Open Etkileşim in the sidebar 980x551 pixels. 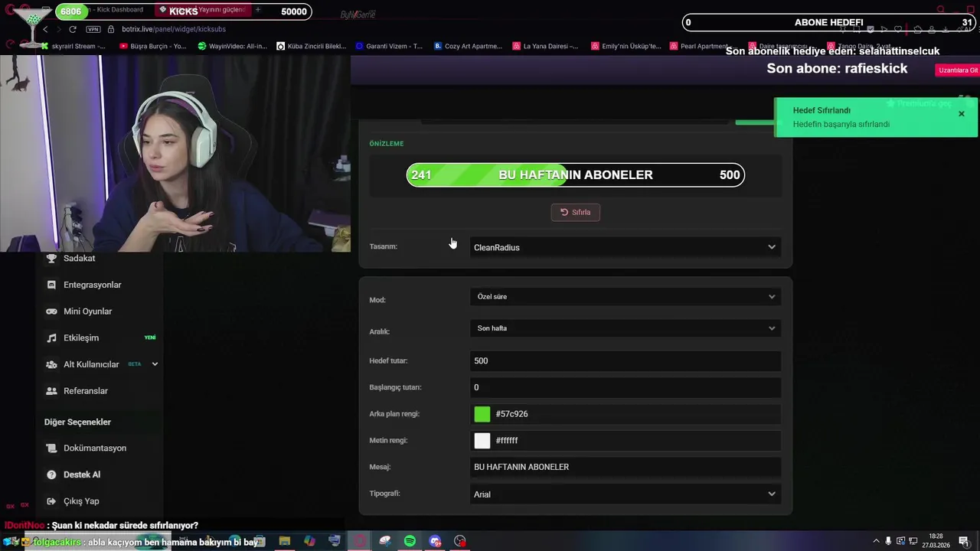81,338
